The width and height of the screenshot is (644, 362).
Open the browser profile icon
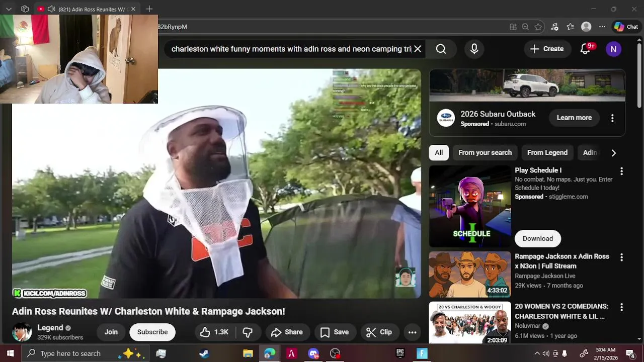[x=586, y=27]
